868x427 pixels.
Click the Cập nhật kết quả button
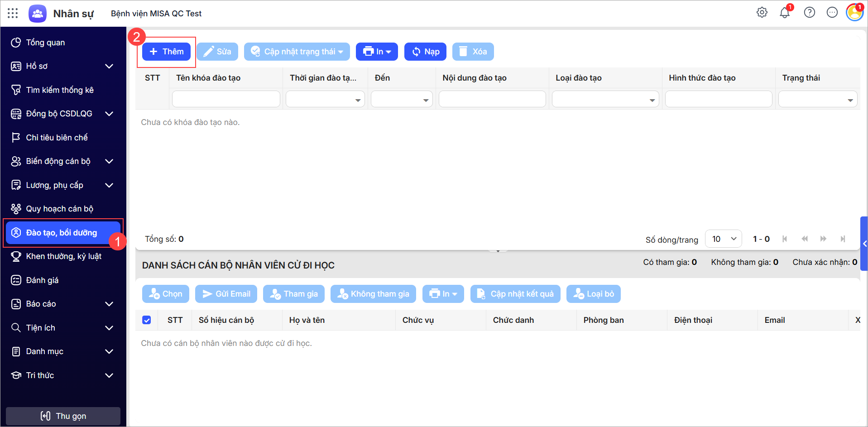tap(515, 294)
